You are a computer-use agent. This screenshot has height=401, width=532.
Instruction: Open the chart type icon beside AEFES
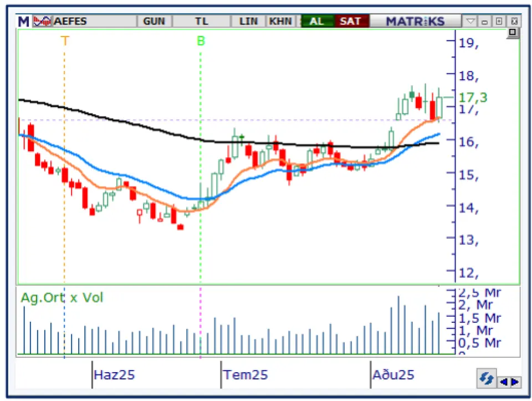coord(42,22)
